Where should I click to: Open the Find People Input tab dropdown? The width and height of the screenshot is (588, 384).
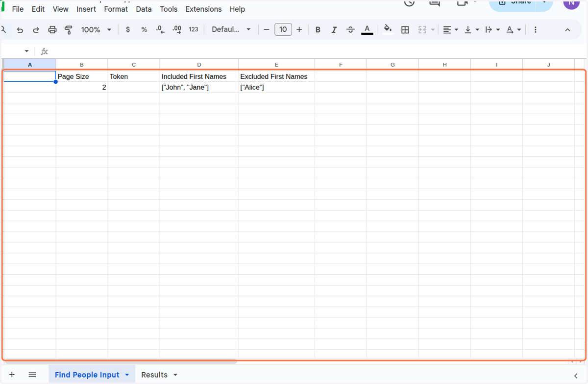click(127, 375)
